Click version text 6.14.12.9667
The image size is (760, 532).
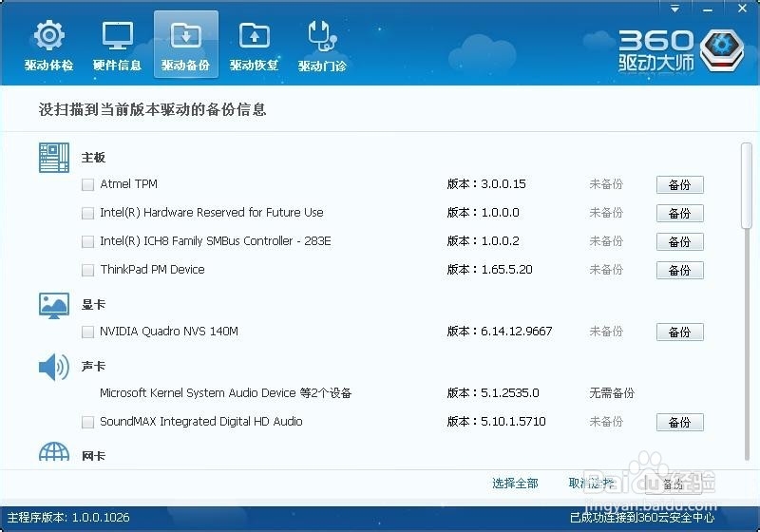tap(516, 332)
